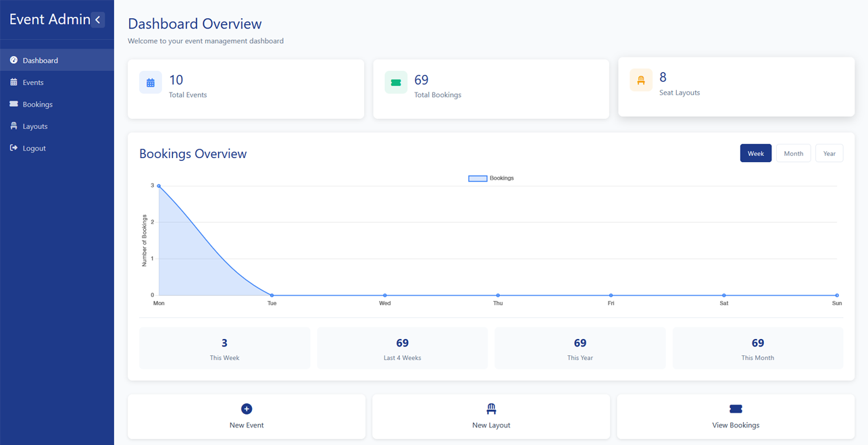
Task: Click the orange chair icon on Seat Layouts
Action: 641,80
